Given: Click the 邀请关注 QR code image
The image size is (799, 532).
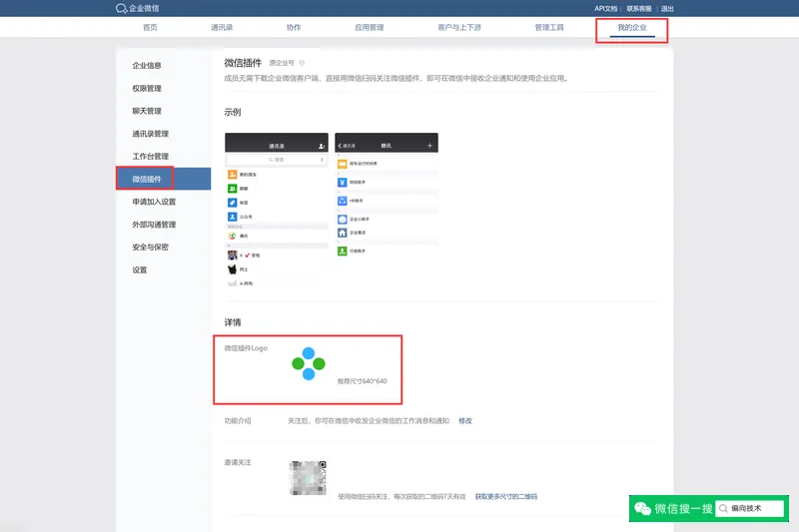Looking at the screenshot, I should tap(308, 478).
